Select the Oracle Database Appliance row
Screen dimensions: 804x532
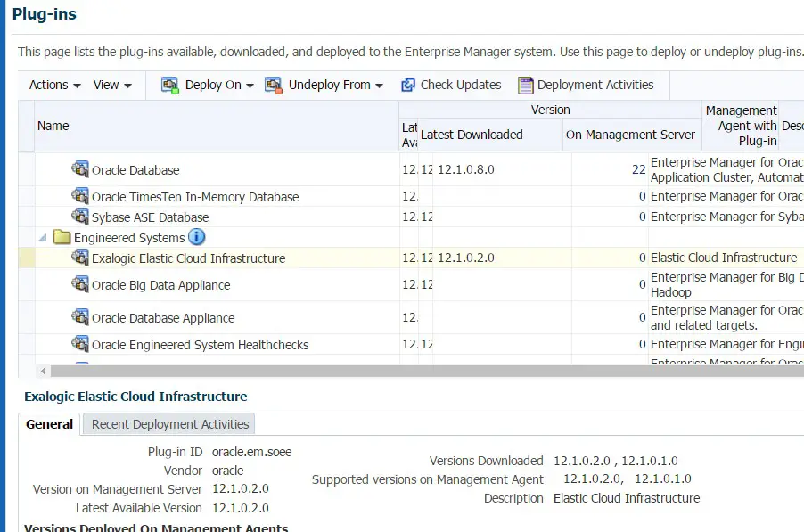pyautogui.click(x=163, y=318)
